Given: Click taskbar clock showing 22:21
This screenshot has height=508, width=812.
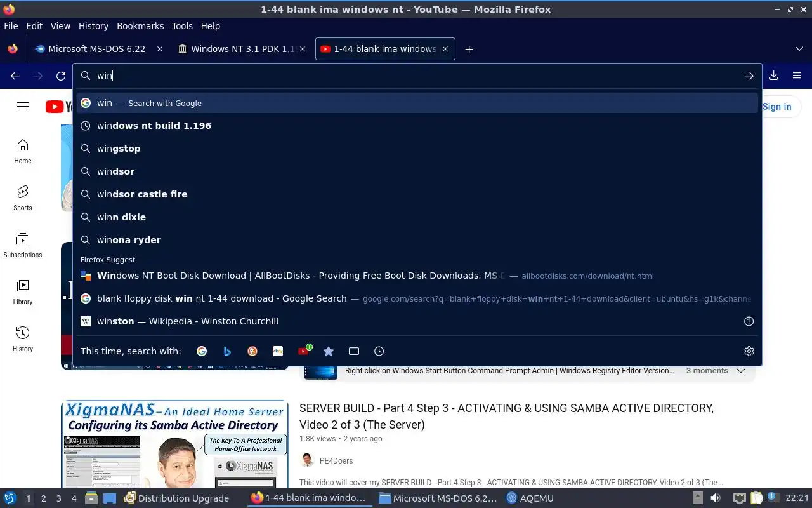Looking at the screenshot, I should click(797, 498).
